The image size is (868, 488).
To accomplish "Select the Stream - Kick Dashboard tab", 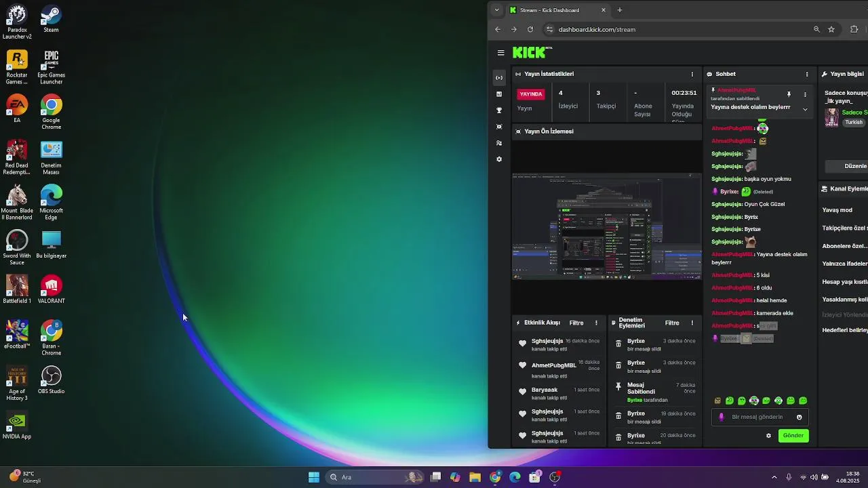I will [x=558, y=10].
